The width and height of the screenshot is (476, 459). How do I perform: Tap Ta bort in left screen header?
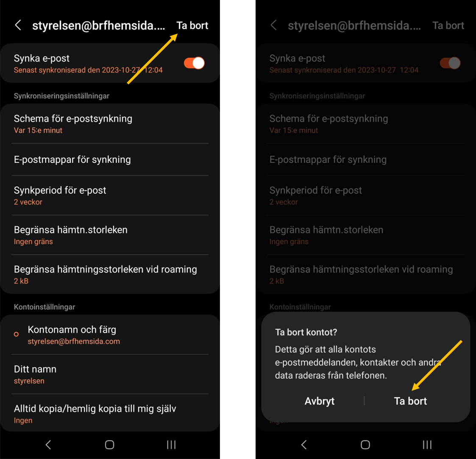click(192, 25)
